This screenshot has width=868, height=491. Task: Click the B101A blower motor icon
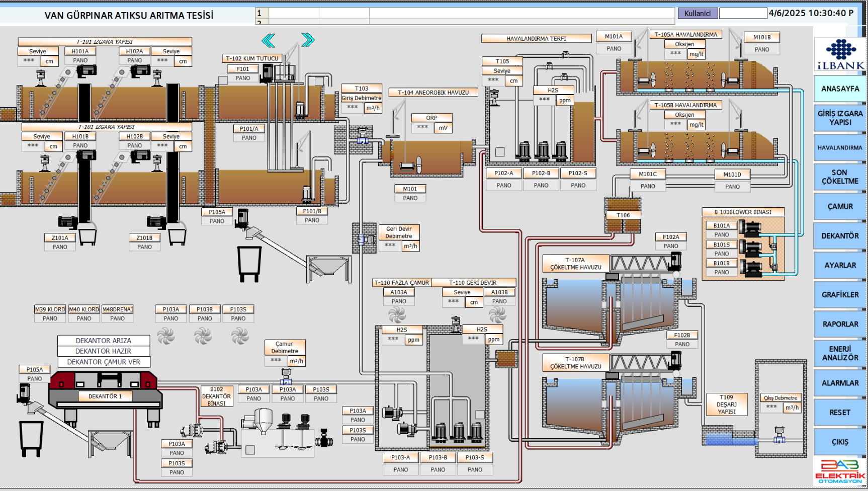pyautogui.click(x=751, y=228)
